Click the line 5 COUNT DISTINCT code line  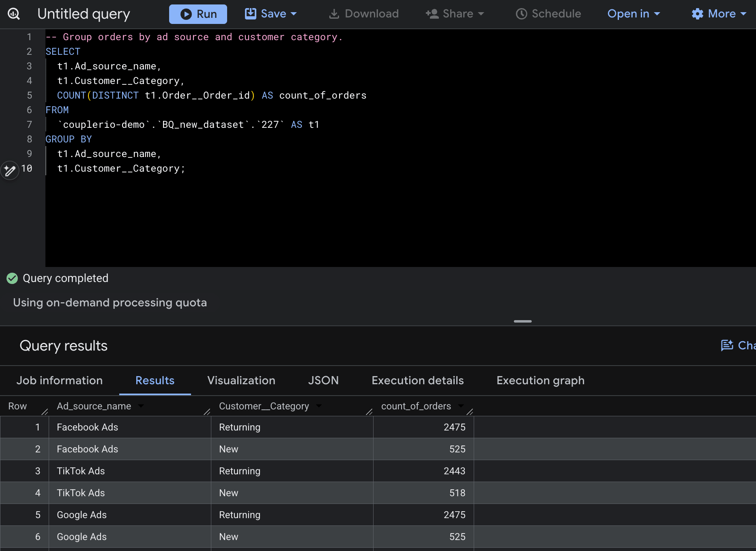[212, 95]
